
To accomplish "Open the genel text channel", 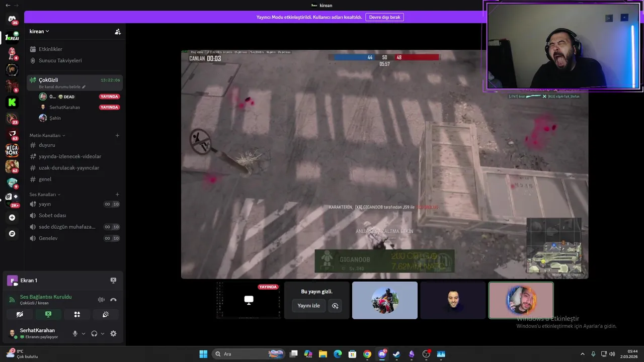I will [x=74, y=179].
